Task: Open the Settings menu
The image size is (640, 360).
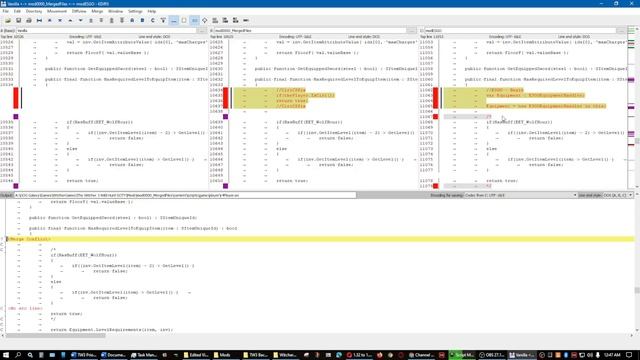Action: click(x=135, y=11)
